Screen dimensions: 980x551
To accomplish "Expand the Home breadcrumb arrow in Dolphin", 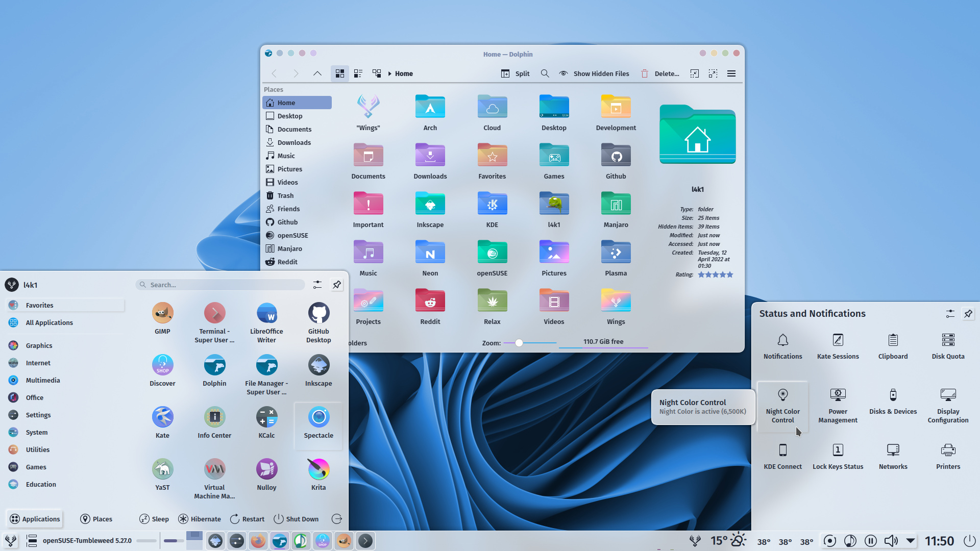I will 390,73.
